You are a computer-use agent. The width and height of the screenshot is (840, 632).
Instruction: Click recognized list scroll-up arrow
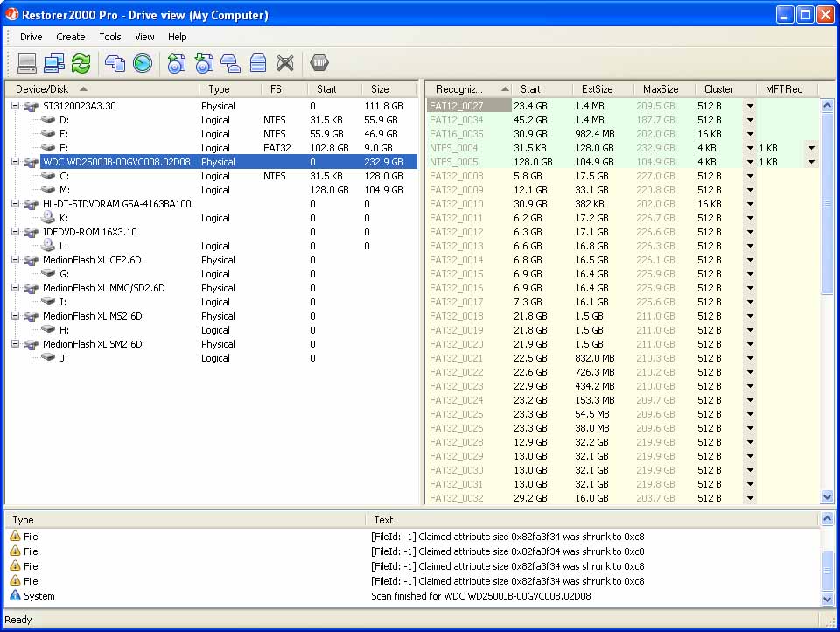coord(827,106)
